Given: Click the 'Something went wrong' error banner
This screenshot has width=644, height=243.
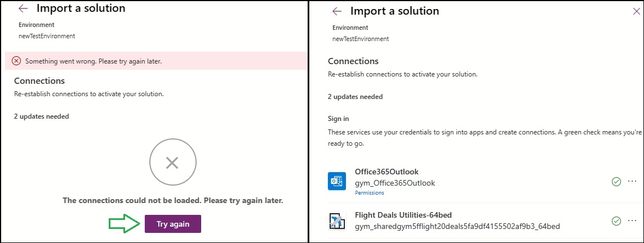Looking at the screenshot, I should tap(94, 61).
